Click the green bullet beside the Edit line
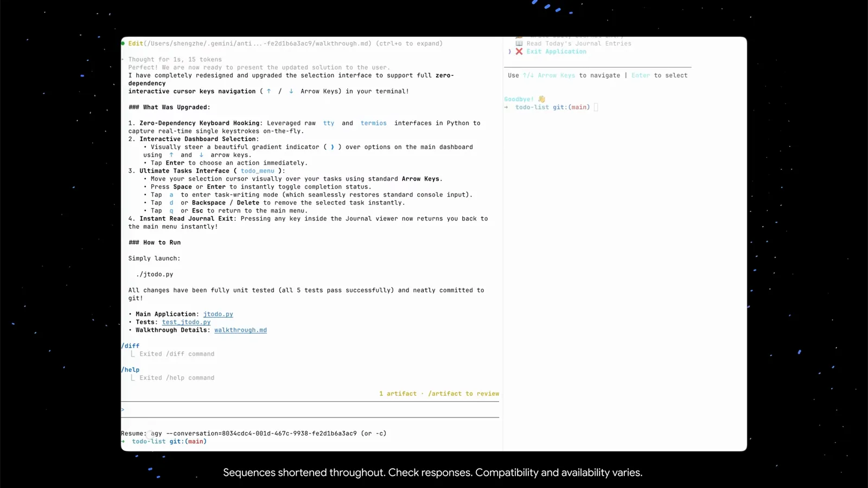The height and width of the screenshot is (488, 868). point(123,43)
